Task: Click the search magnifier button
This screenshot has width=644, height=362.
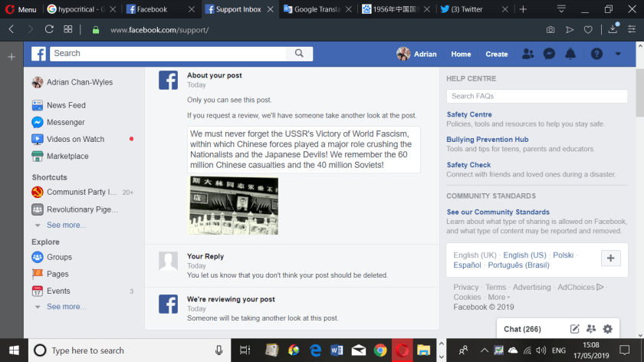Action: pos(299,54)
